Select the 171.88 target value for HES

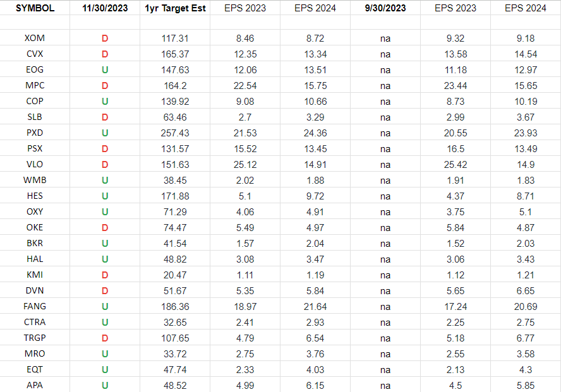(175, 196)
